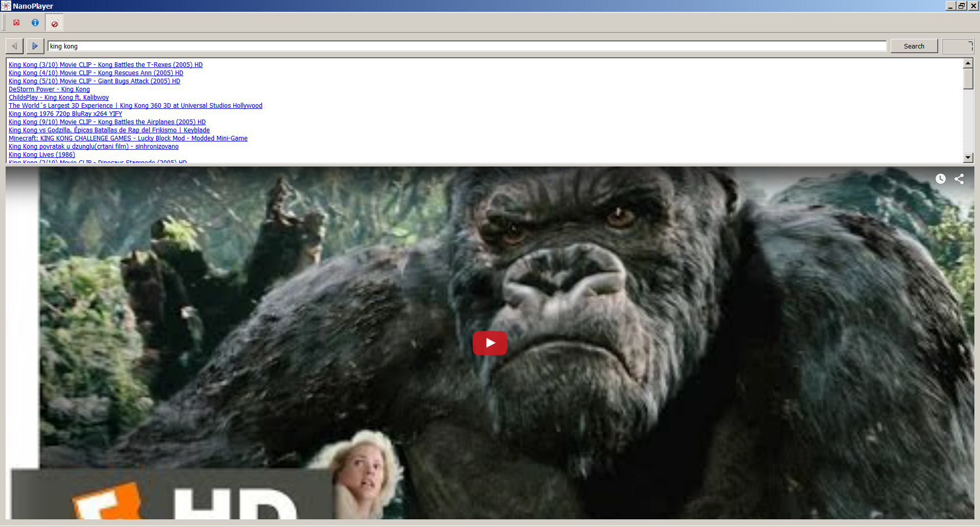
Task: Click the results list scrollbar thumb
Action: (x=968, y=79)
